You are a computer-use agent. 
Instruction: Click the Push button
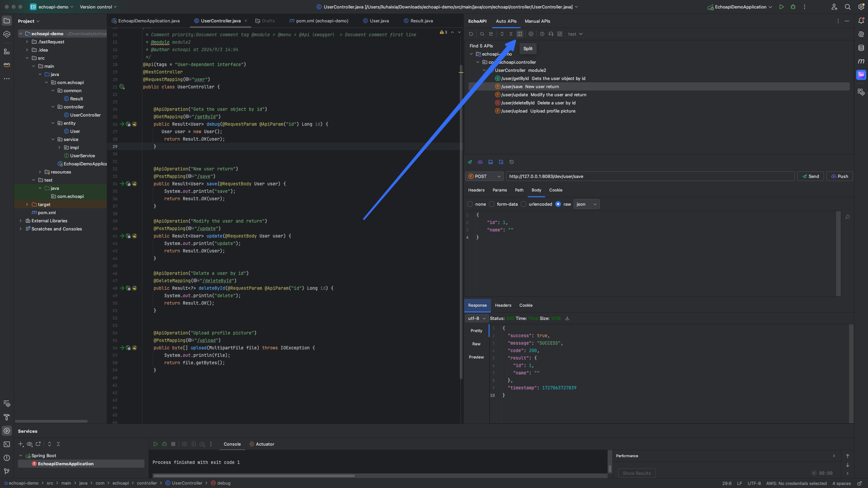point(840,176)
